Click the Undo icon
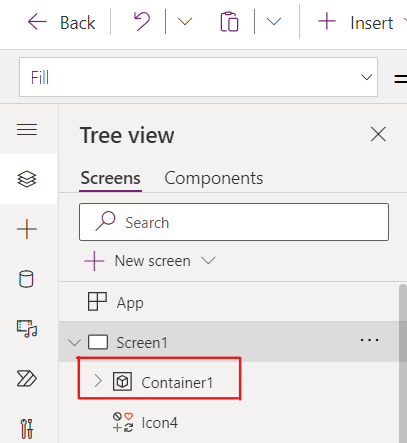 (142, 21)
